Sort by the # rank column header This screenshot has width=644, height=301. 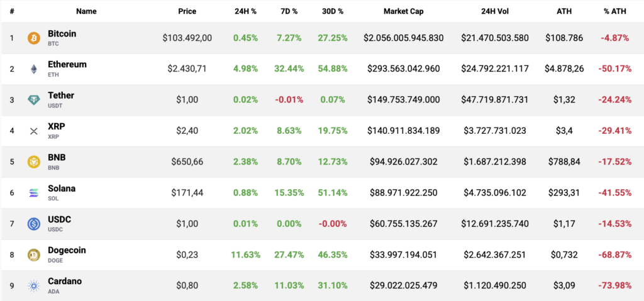[x=12, y=11]
